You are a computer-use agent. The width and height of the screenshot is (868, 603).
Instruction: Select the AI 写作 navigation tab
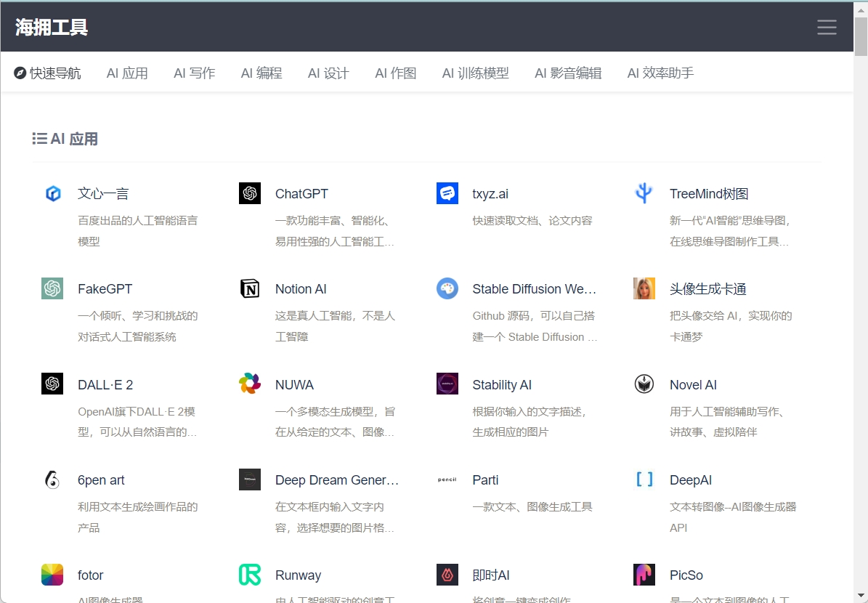[194, 73]
